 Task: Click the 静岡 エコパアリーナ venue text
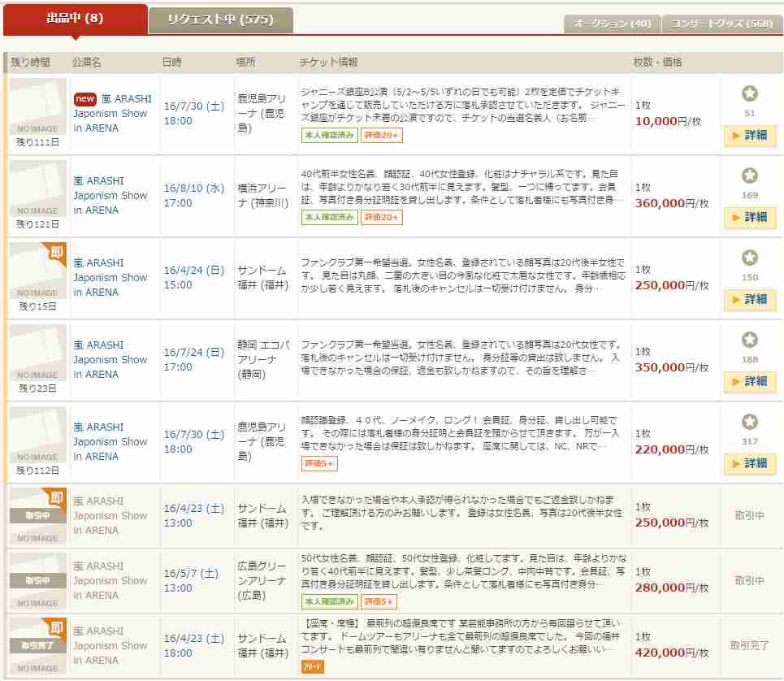click(x=263, y=359)
